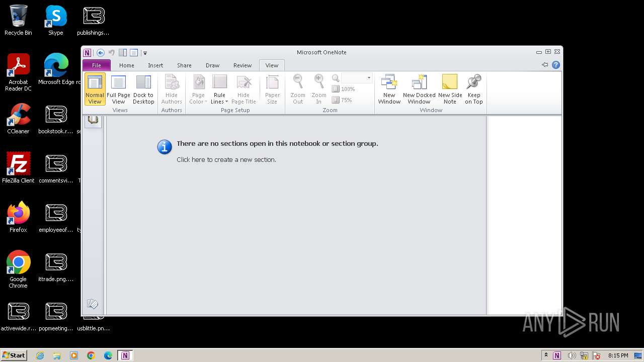Select Dock to Desktop
This screenshot has width=644, height=362.
point(143,89)
